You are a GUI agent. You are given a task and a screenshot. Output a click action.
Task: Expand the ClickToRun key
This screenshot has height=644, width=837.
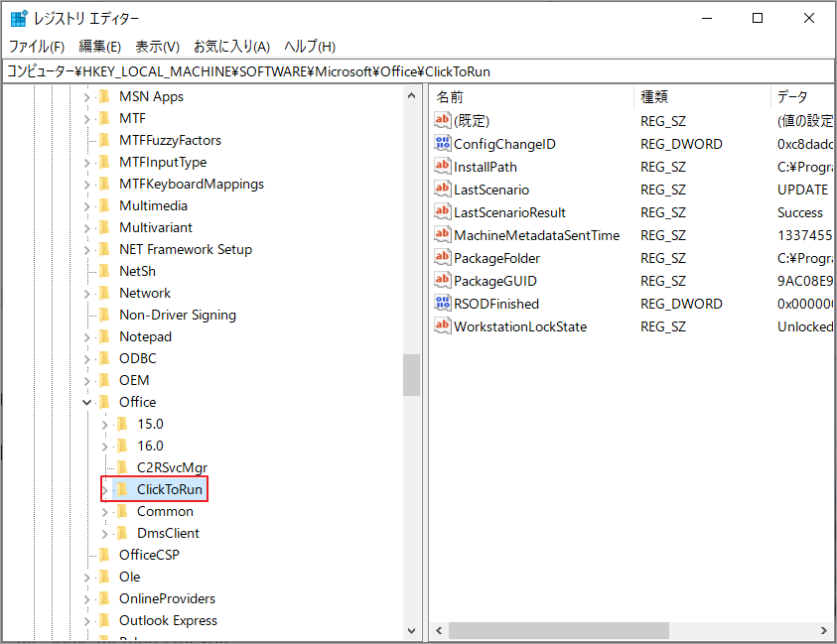click(104, 490)
